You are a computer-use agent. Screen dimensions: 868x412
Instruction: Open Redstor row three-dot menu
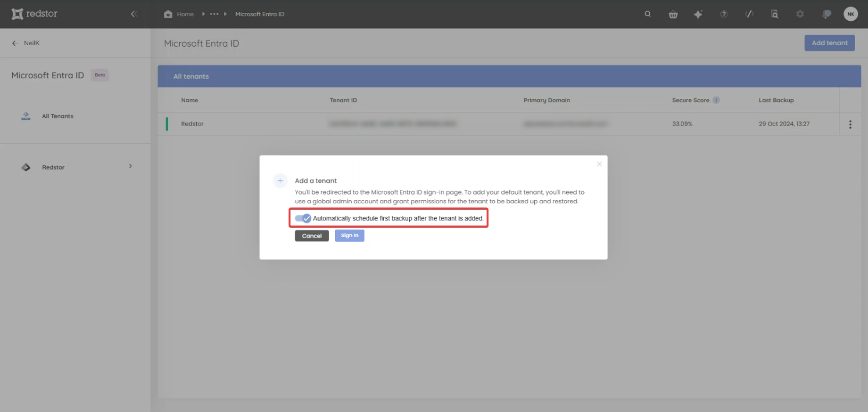(x=850, y=124)
